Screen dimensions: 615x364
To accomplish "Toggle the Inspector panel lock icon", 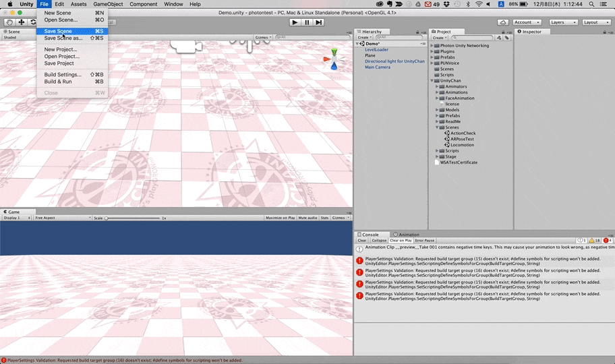I will (604, 32).
